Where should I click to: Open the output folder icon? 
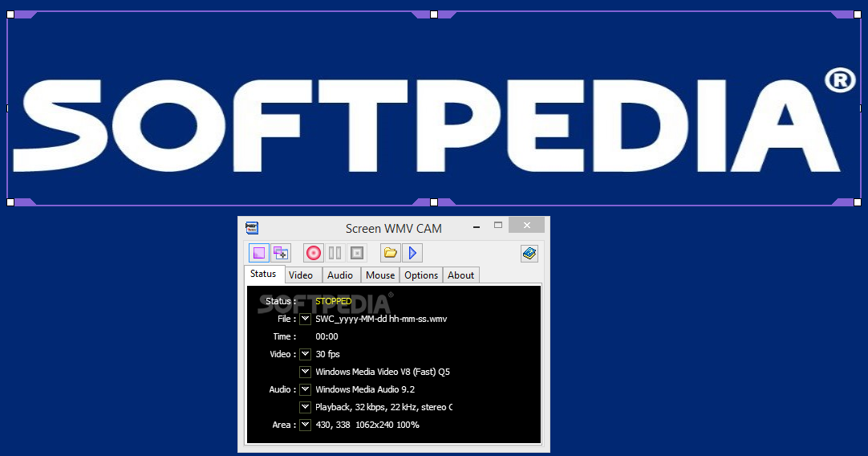(390, 253)
